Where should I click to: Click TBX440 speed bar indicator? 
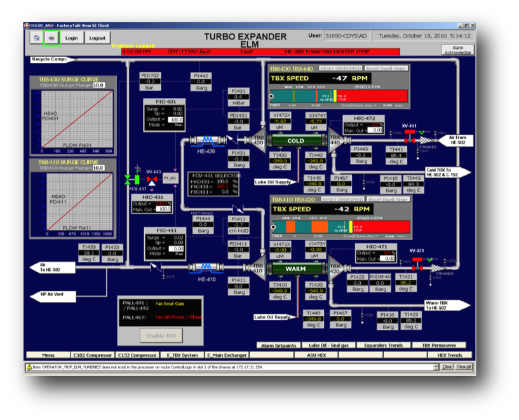(x=339, y=96)
